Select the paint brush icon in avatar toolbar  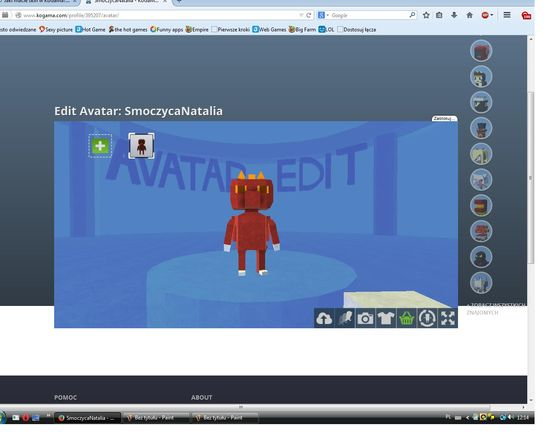(x=345, y=319)
